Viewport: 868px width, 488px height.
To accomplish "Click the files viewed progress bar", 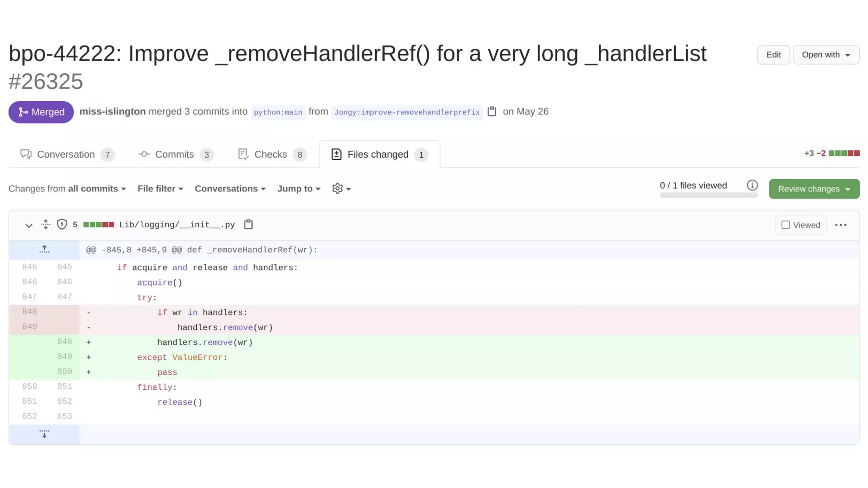I will pyautogui.click(x=708, y=195).
